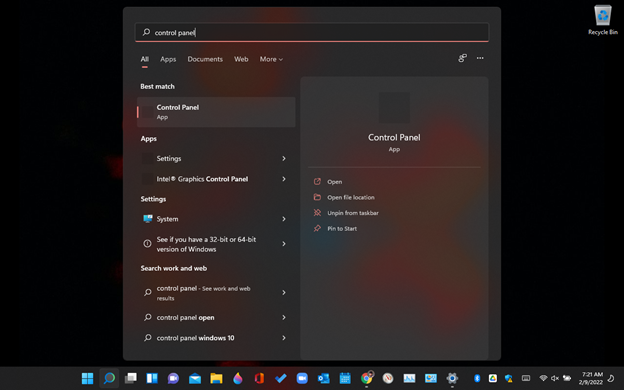
Task: Switch to the Documents search tab
Action: tap(205, 59)
